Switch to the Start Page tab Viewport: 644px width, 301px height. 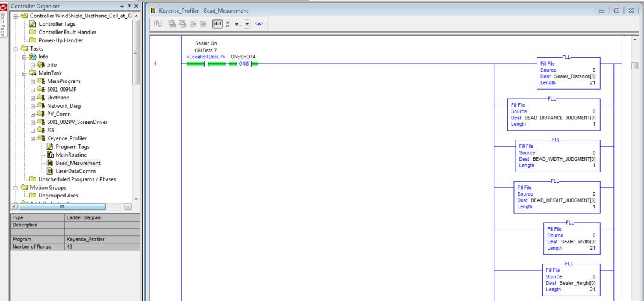click(x=3, y=24)
